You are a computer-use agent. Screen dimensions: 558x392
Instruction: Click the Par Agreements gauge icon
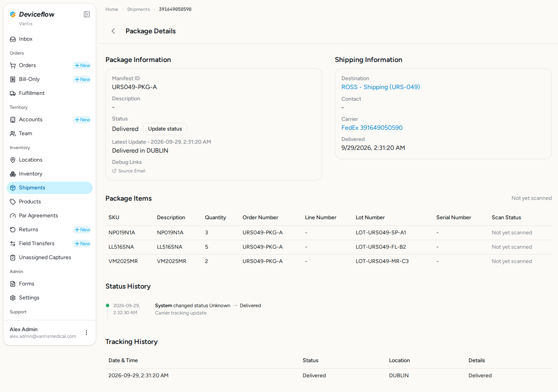(13, 216)
